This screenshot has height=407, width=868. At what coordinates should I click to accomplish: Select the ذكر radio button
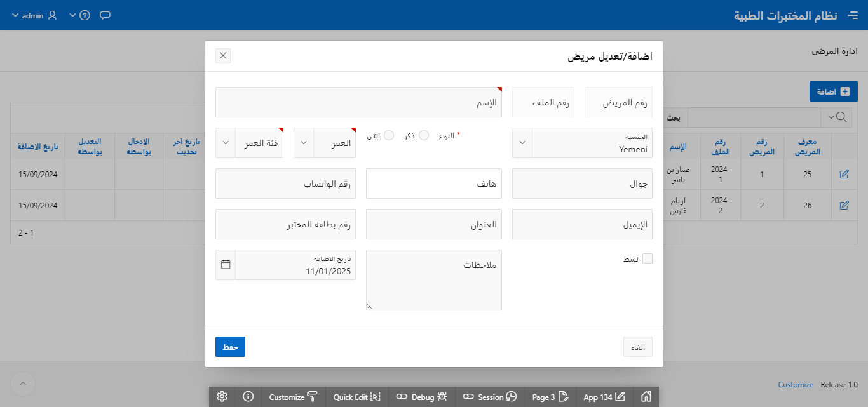click(424, 135)
